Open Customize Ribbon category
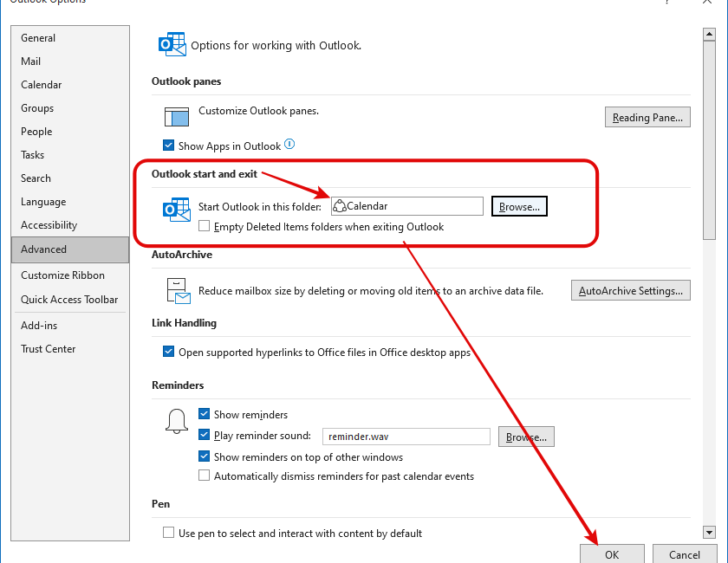 coord(70,275)
